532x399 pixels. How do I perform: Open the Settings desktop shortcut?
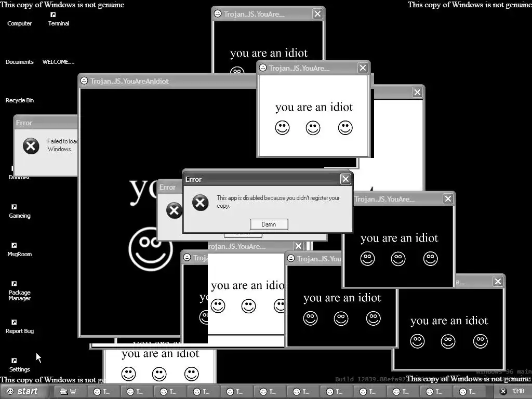coord(19,365)
